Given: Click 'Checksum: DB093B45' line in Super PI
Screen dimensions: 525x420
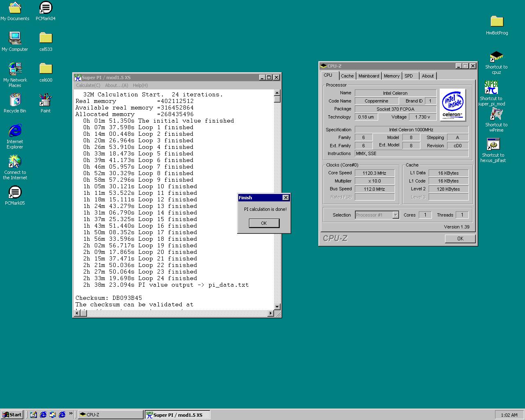Looking at the screenshot, I should (109, 298).
